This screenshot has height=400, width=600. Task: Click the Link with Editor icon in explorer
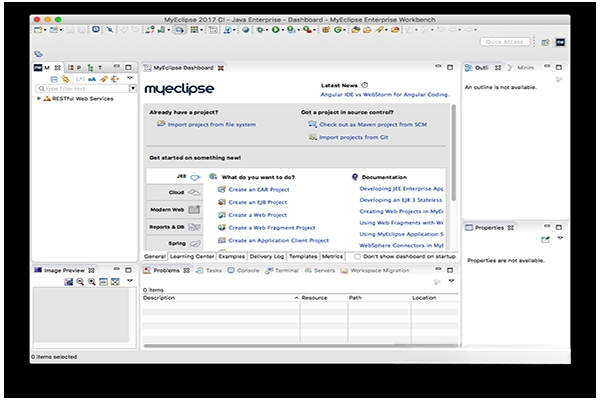pyautogui.click(x=66, y=79)
